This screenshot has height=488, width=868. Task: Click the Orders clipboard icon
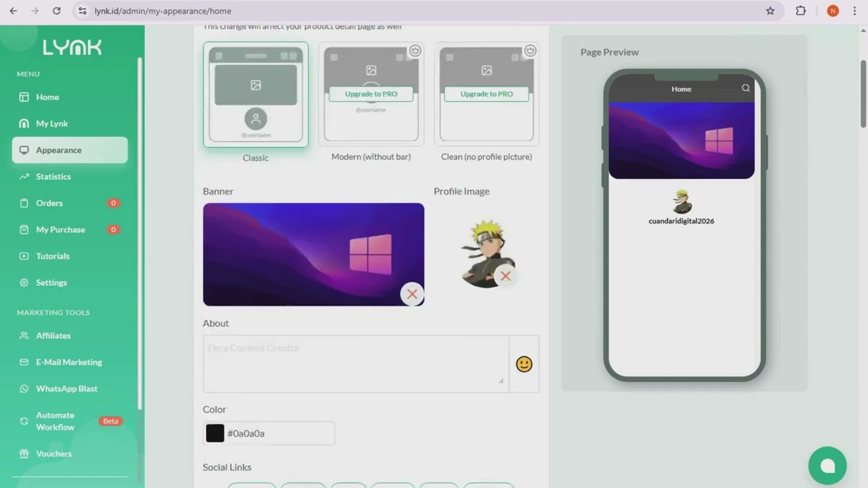(24, 203)
